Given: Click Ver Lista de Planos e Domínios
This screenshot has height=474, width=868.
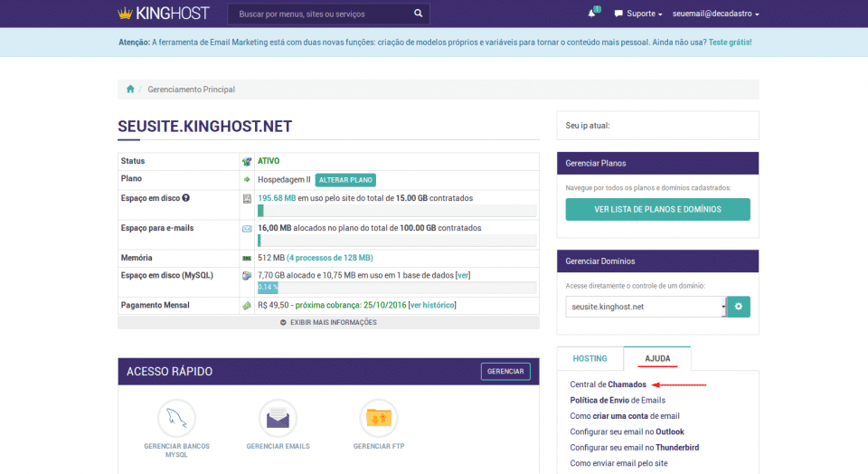Looking at the screenshot, I should coord(657,209).
